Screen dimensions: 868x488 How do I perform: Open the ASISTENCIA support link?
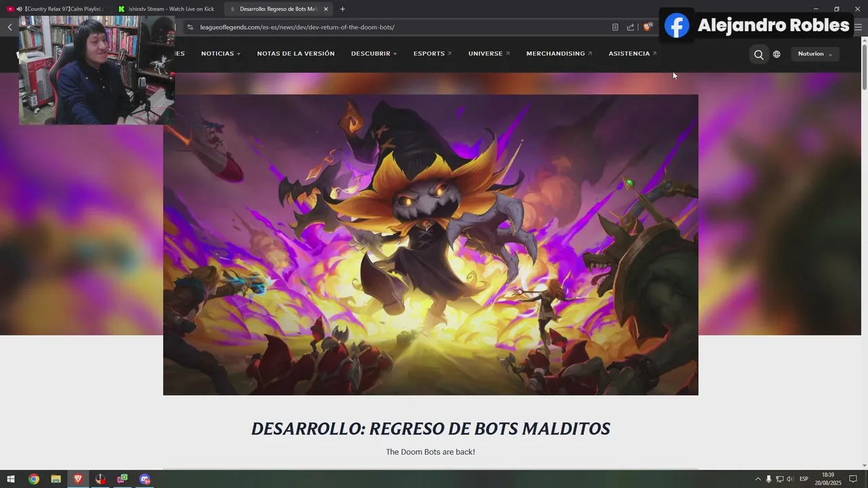[x=633, y=54]
